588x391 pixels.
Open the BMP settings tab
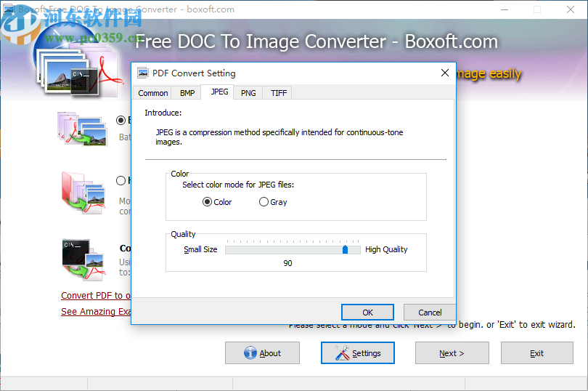187,93
